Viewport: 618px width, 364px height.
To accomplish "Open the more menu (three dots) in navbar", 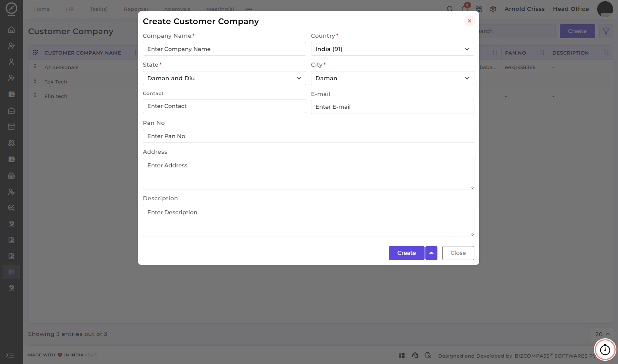I will 249,9.
